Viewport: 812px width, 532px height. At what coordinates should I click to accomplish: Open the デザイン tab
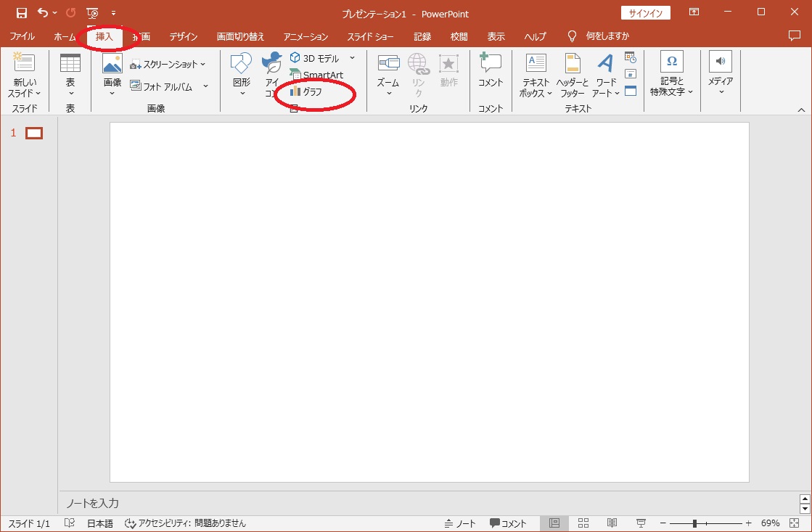(184, 36)
